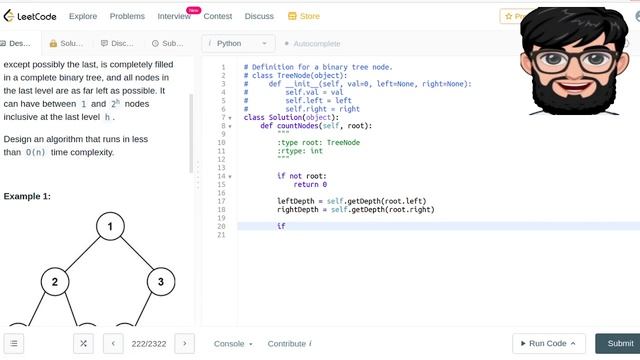The image size is (640, 360).
Task: Click the LeetCode logo
Action: (30, 16)
